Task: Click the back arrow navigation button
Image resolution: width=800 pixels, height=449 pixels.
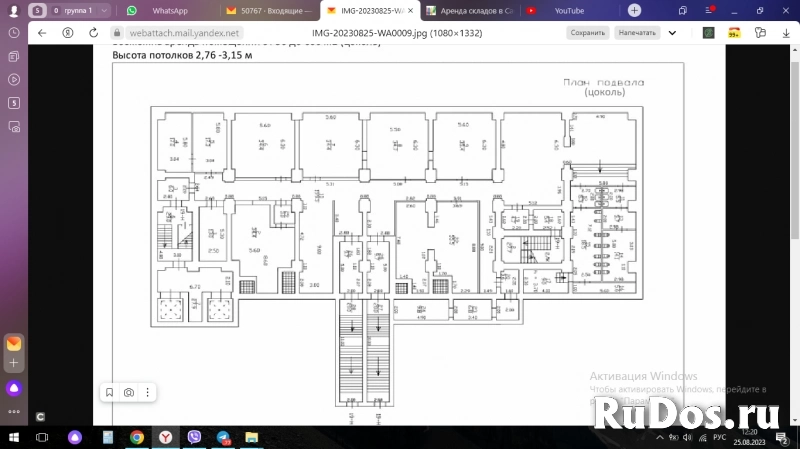Action: [x=42, y=32]
